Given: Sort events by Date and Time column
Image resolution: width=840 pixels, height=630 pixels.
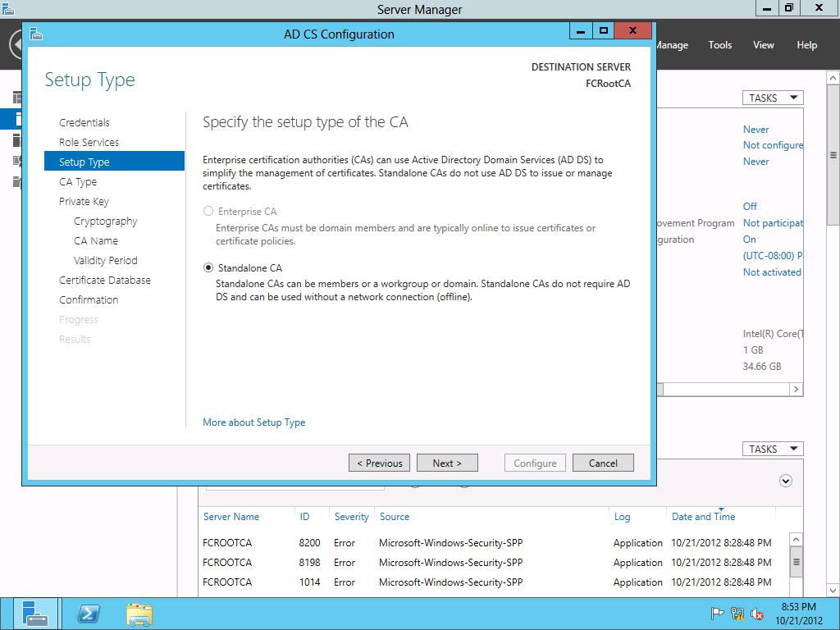Looking at the screenshot, I should point(703,517).
